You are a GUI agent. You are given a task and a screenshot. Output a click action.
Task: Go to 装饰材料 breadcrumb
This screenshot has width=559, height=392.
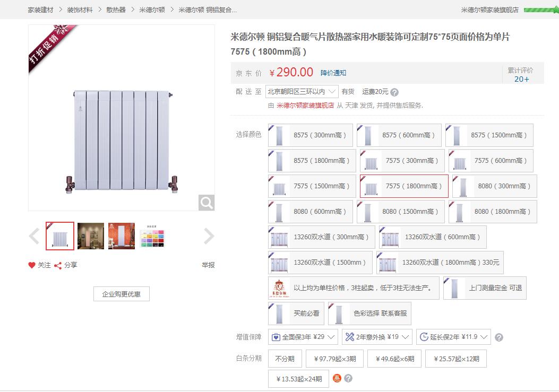[80, 10]
